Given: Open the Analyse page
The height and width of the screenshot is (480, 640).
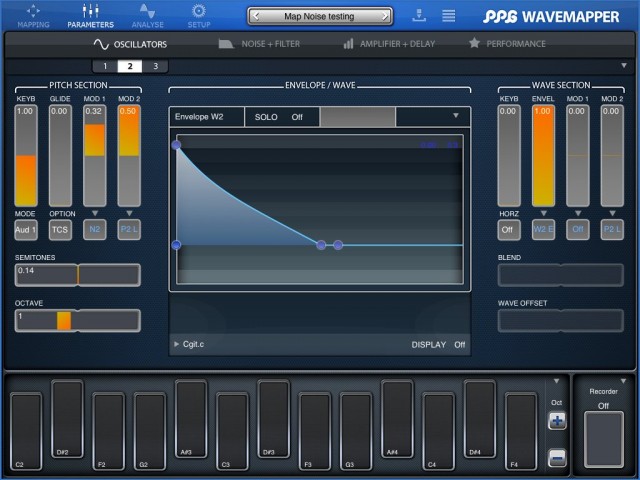Looking at the screenshot, I should pos(147,14).
